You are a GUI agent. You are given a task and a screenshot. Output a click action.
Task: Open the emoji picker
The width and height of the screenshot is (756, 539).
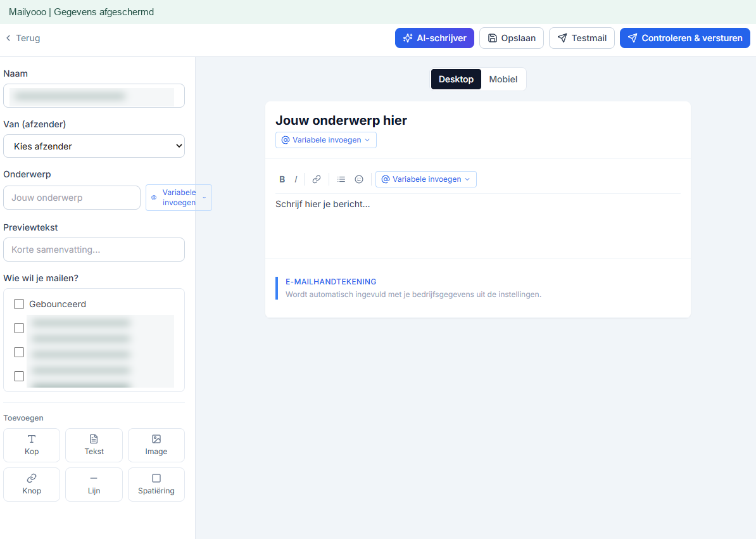pos(359,179)
